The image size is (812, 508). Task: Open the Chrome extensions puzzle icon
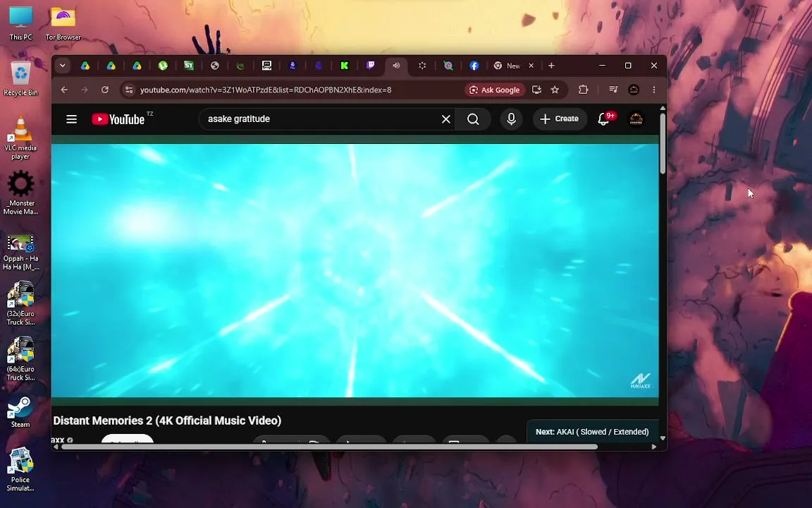coord(583,90)
